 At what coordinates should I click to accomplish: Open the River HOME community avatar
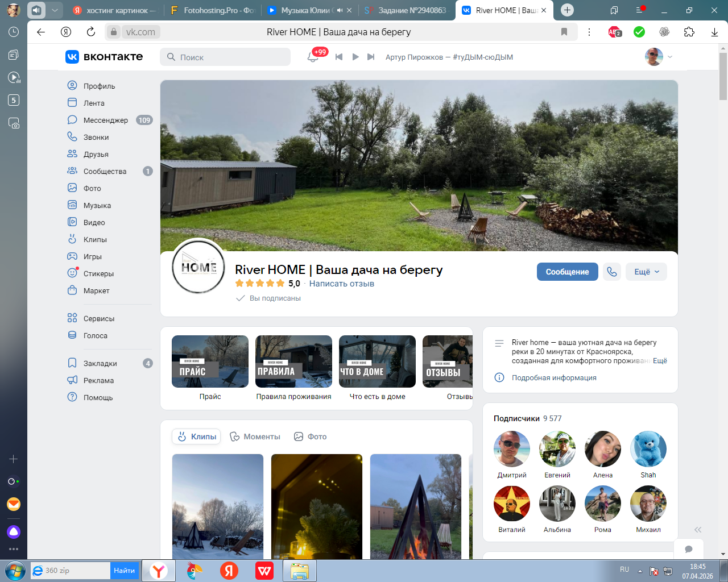(198, 267)
